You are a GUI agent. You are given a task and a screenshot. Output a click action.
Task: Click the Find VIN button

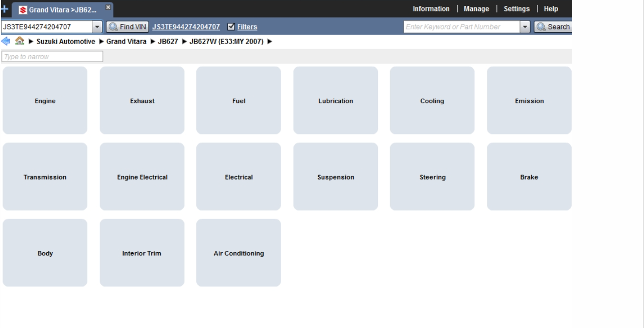click(x=127, y=27)
